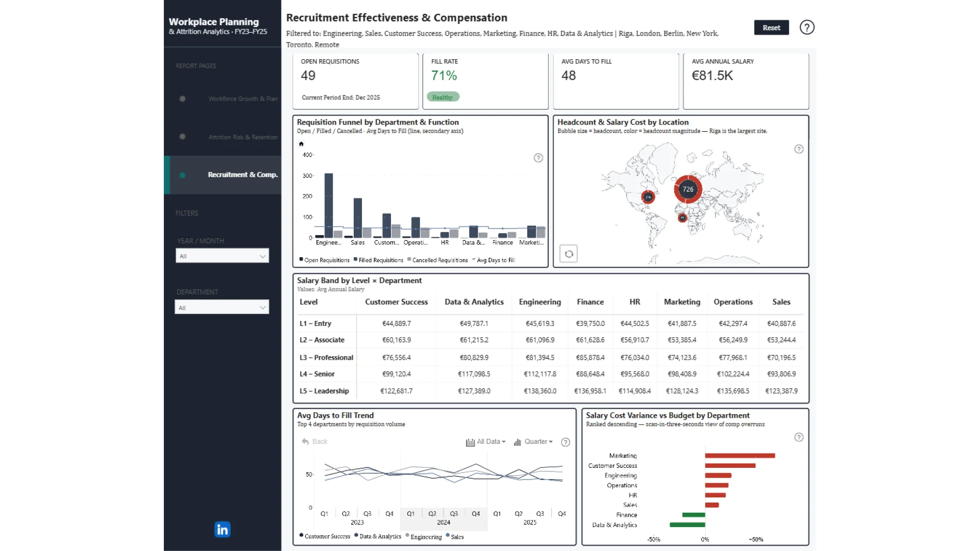980x551 pixels.
Task: Click the Data & Analytics column header
Action: [474, 302]
